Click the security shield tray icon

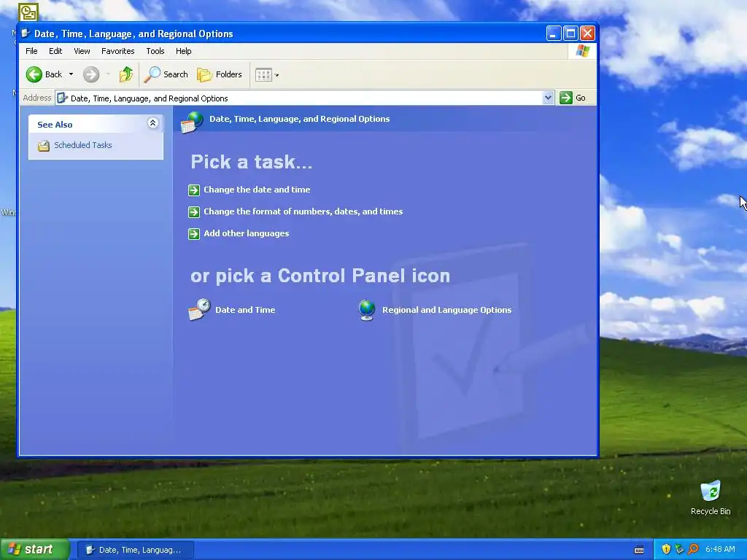coord(666,549)
